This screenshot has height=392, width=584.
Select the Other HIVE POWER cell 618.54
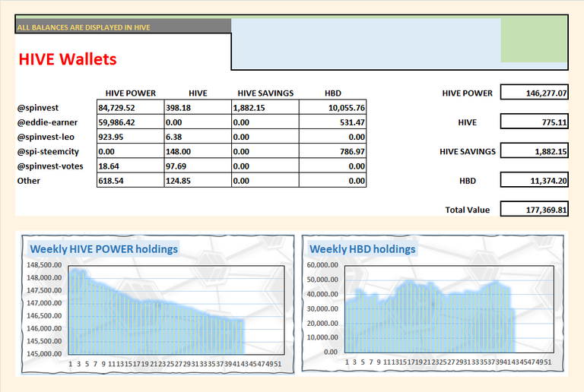[x=130, y=180]
